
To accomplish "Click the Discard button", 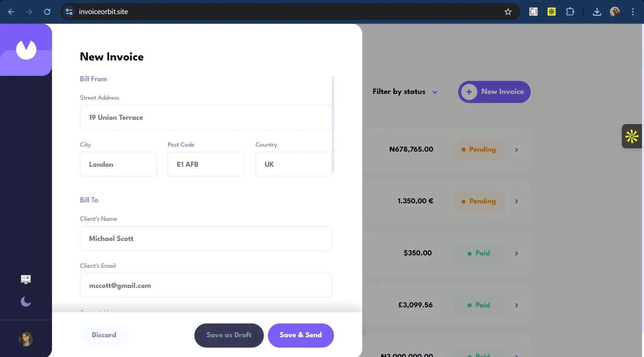I will point(104,335).
